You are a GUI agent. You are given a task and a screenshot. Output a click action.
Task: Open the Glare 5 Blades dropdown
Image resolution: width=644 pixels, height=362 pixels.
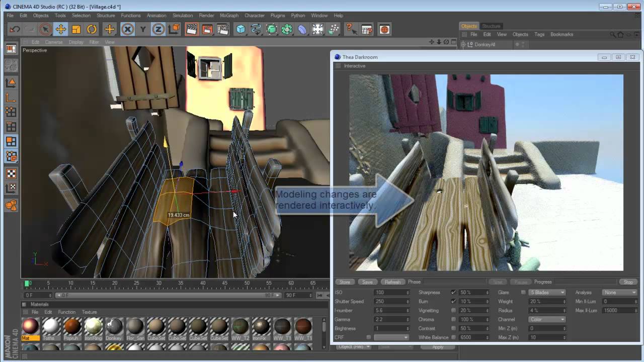(x=546, y=293)
